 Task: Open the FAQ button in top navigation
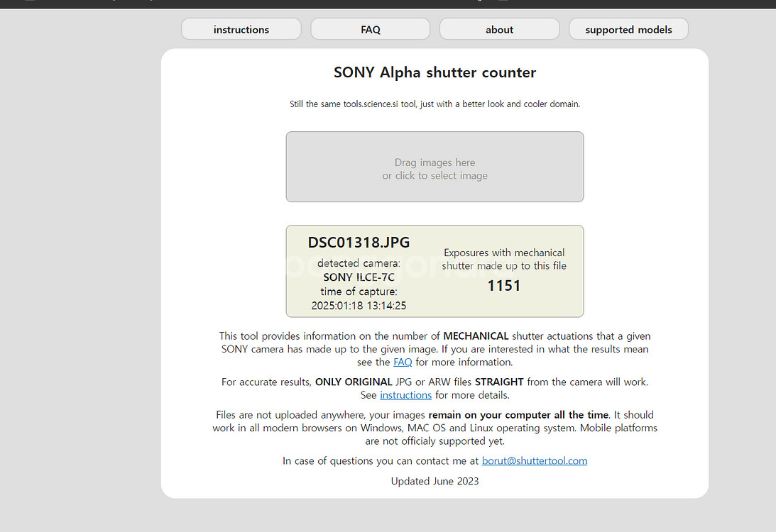370,29
